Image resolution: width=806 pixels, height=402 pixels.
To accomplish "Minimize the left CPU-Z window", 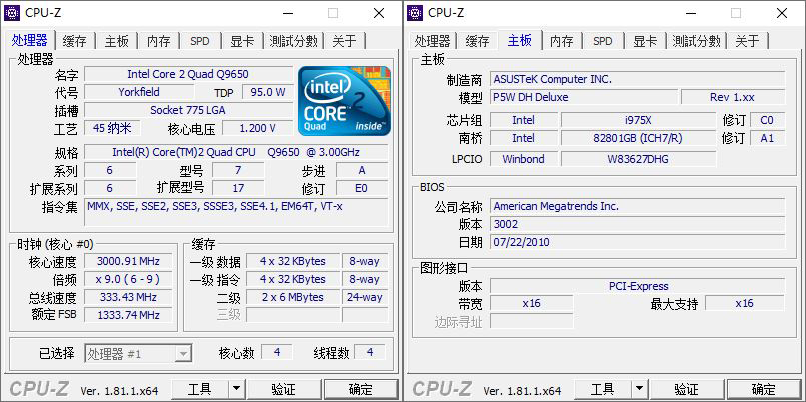I will point(287,13).
